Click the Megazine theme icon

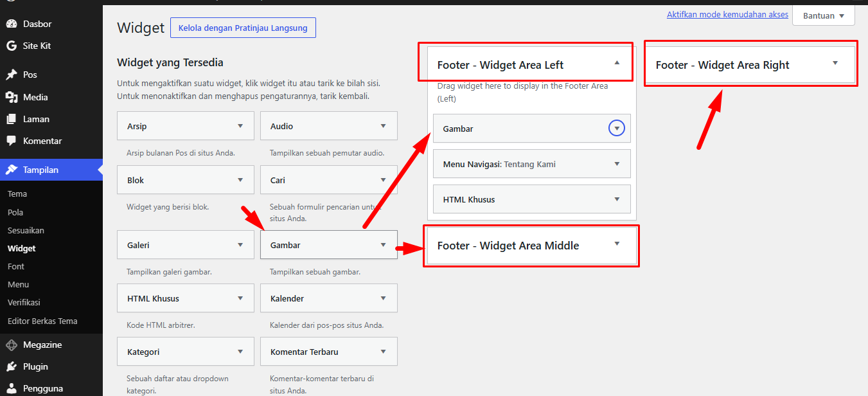(12, 345)
